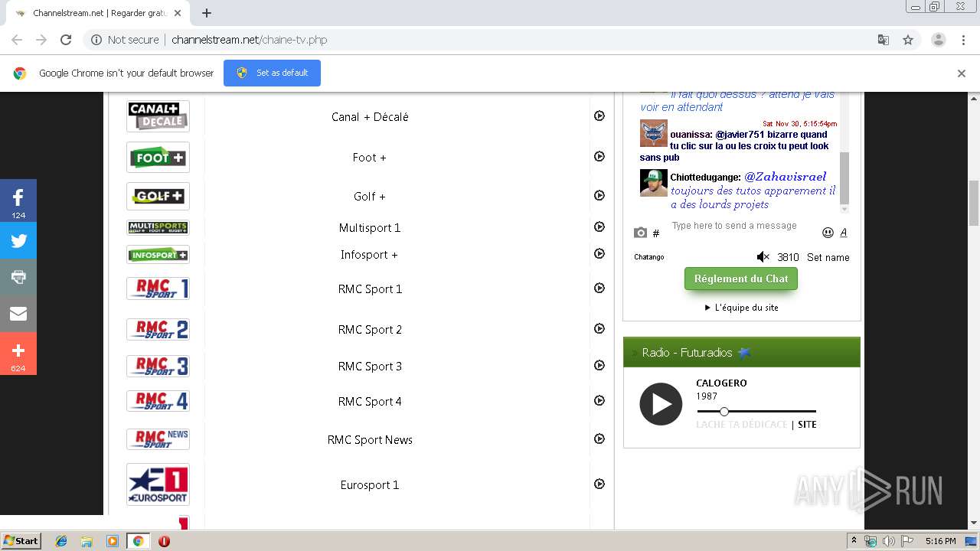Open the Google Translate page icon

click(883, 40)
